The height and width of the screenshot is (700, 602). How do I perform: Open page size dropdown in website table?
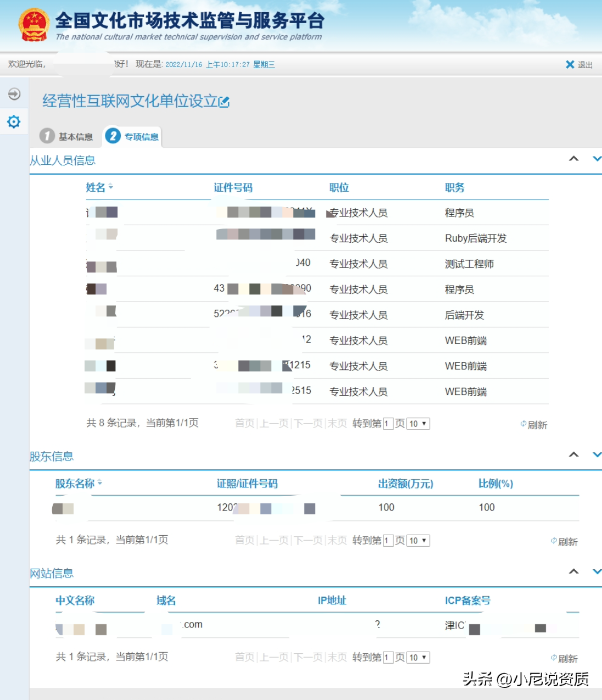[x=418, y=658]
